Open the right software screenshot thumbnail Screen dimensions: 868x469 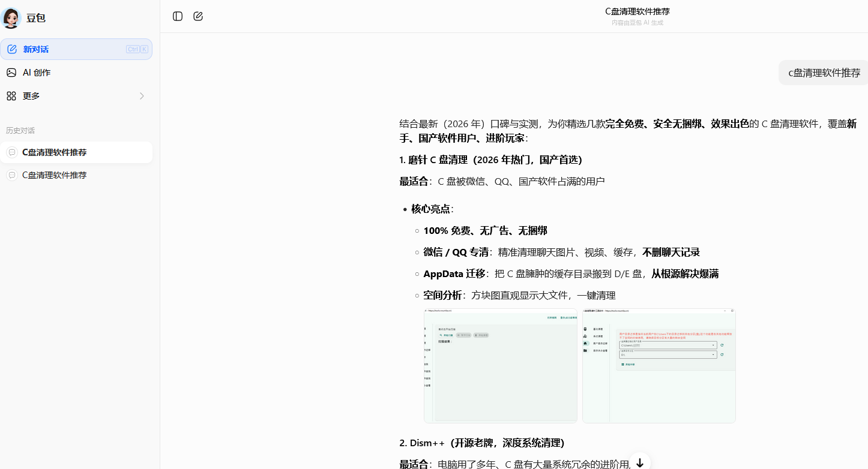(659, 366)
